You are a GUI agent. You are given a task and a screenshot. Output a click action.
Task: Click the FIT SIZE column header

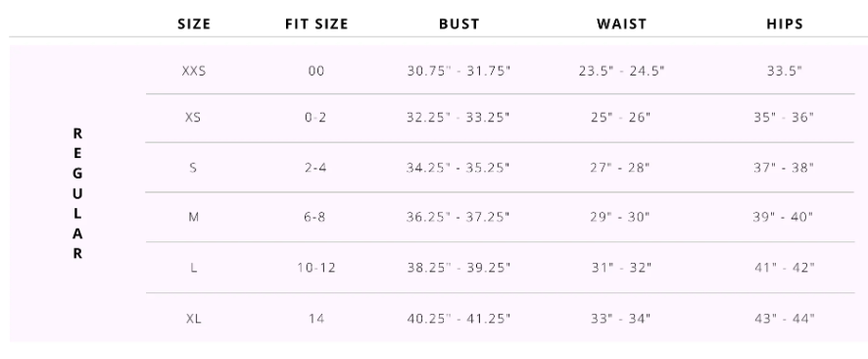(x=316, y=24)
